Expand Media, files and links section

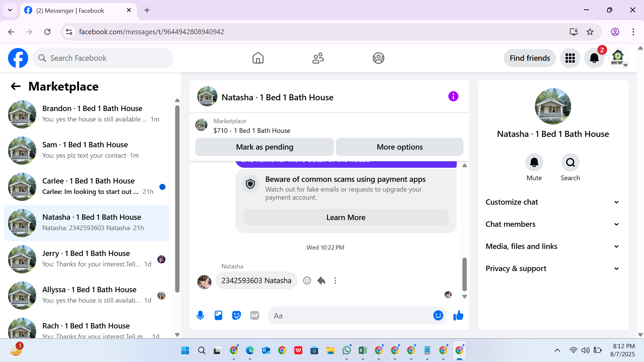point(553,246)
